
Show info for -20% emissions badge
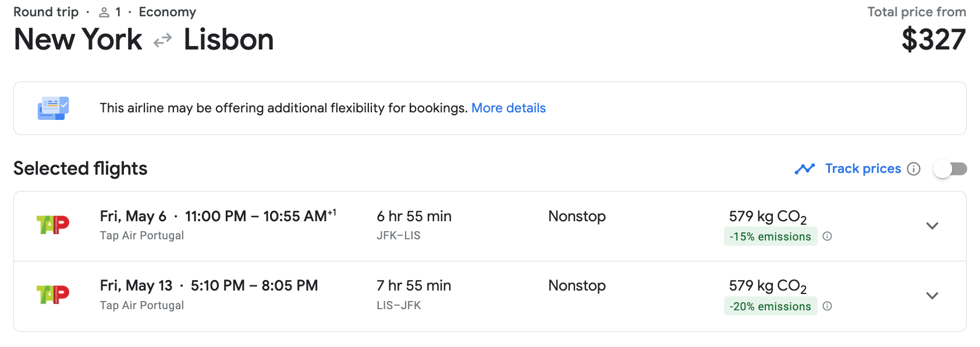click(828, 306)
